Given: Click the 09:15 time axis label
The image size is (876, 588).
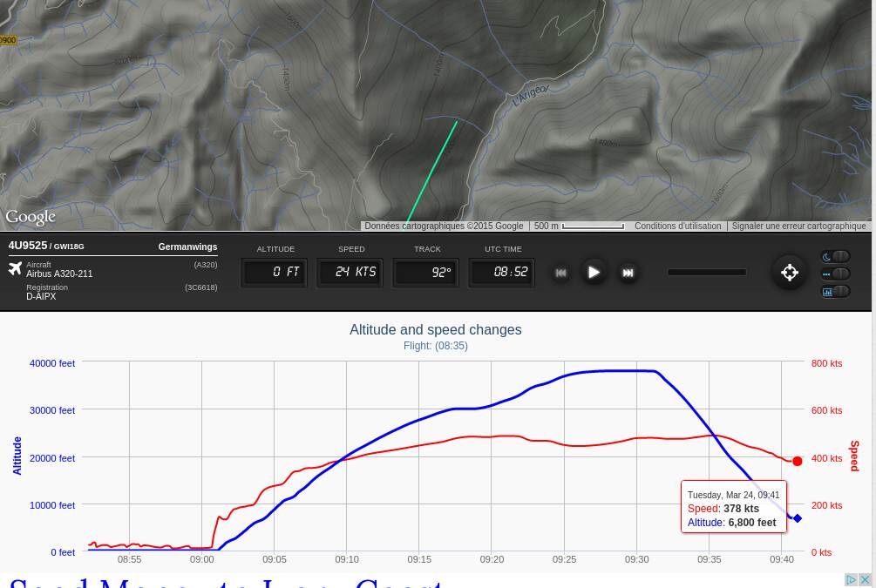Looking at the screenshot, I should click(x=419, y=559).
